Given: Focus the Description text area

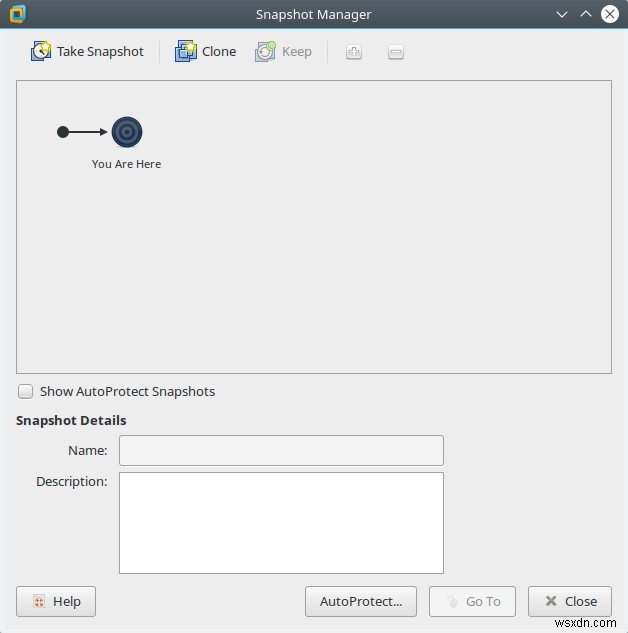Looking at the screenshot, I should 281,523.
